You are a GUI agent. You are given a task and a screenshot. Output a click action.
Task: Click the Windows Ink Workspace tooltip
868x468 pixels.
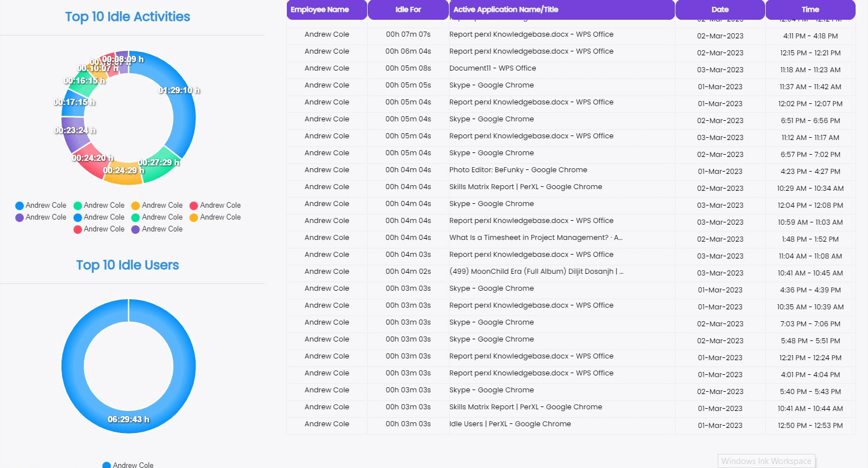coord(766,461)
